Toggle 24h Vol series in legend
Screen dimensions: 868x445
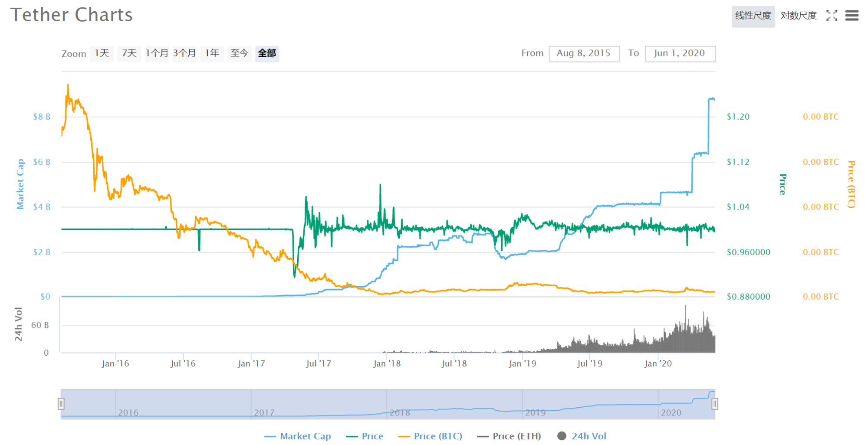pos(582,436)
